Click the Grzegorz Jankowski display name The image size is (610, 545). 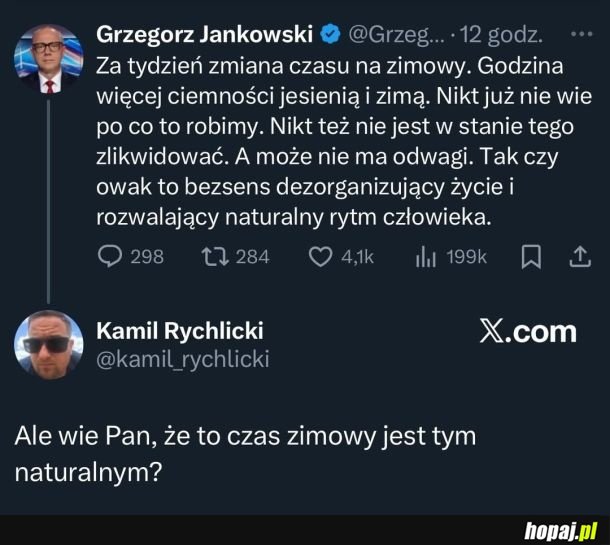click(x=204, y=34)
